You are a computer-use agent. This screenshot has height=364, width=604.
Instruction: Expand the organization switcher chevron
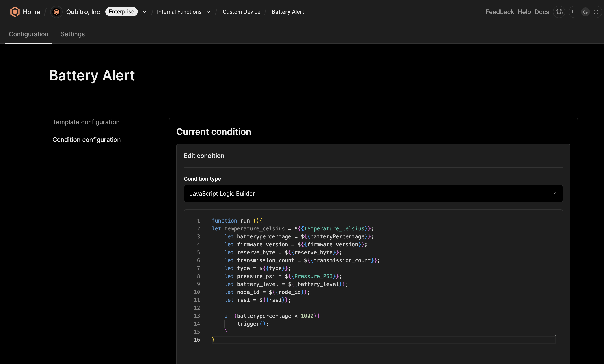coord(144,12)
